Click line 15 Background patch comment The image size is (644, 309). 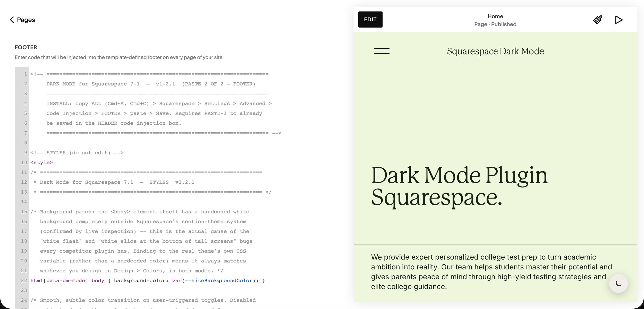[140, 212]
